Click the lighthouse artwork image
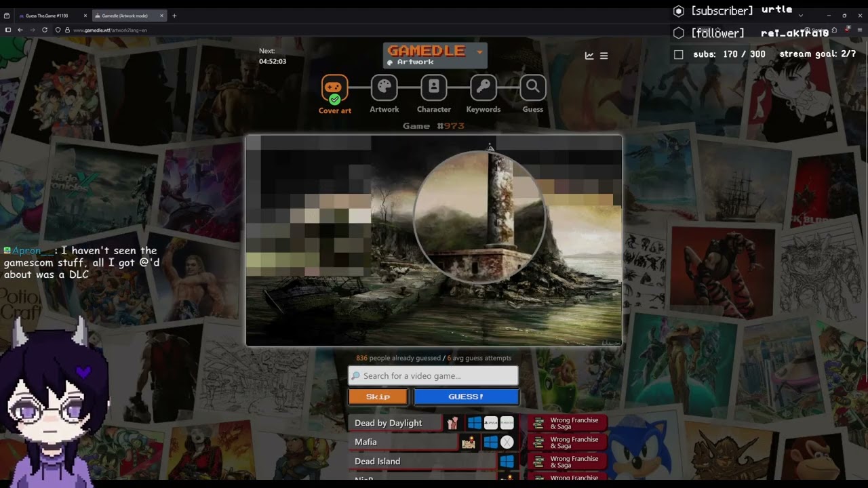 (434, 241)
